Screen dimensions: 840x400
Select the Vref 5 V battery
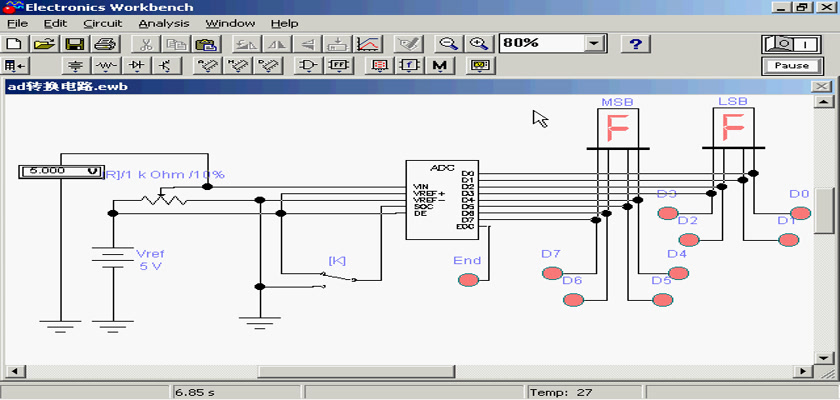[112, 257]
